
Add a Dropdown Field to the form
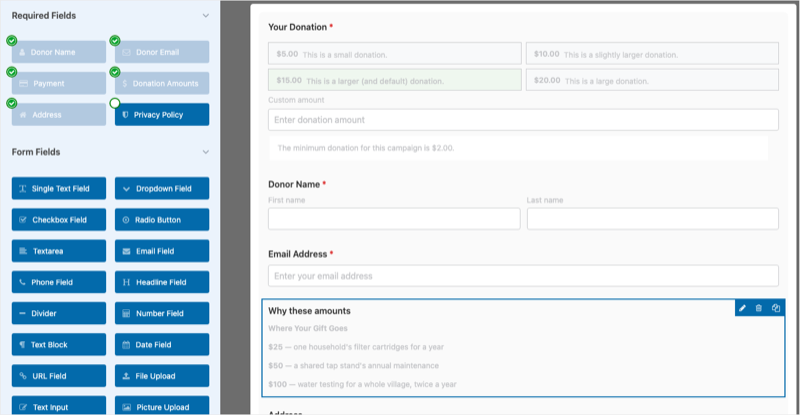point(162,188)
